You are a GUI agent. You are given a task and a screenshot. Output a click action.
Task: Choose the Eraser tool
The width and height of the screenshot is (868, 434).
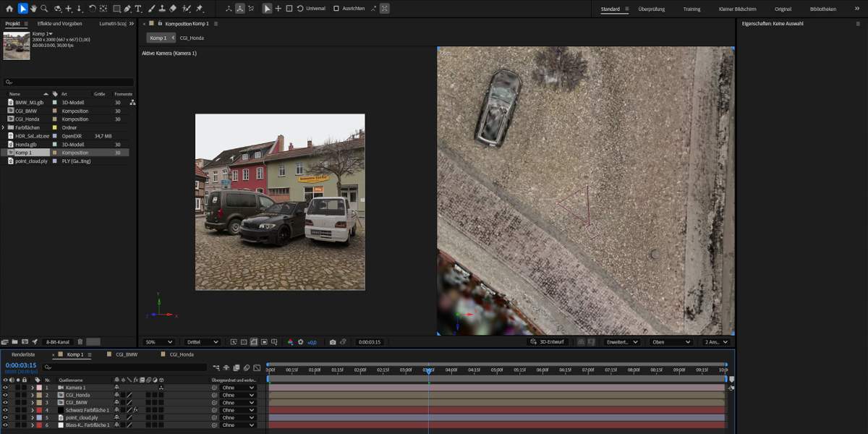pos(174,9)
